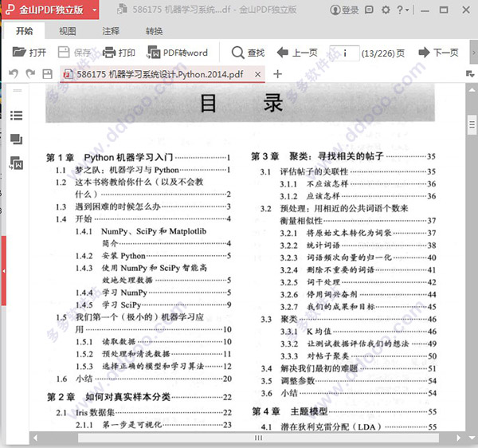Close the 机器学习系统设计 PDF tab
This screenshot has width=478, height=448.
[257, 74]
